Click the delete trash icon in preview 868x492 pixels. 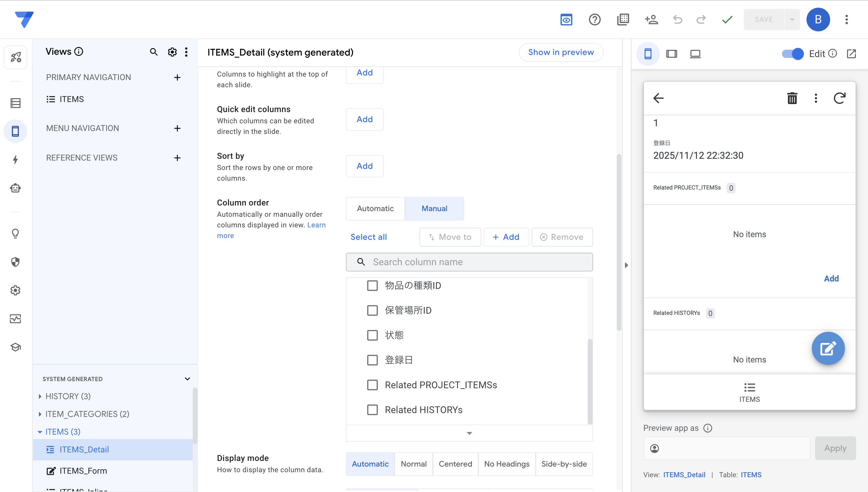[x=792, y=98]
